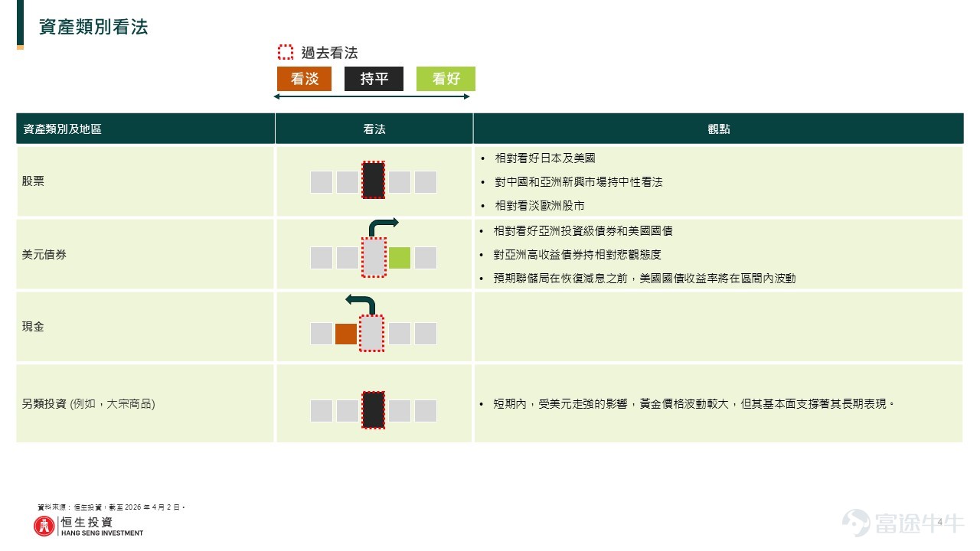Click the green square in 美元債券 row

click(x=400, y=258)
